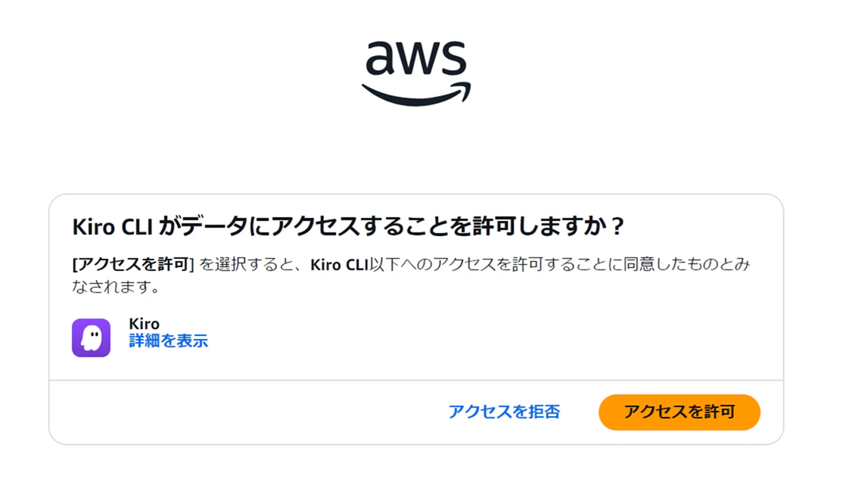The height and width of the screenshot is (504, 843).
Task: Allow Kiro CLI access with orange button
Action: [679, 412]
